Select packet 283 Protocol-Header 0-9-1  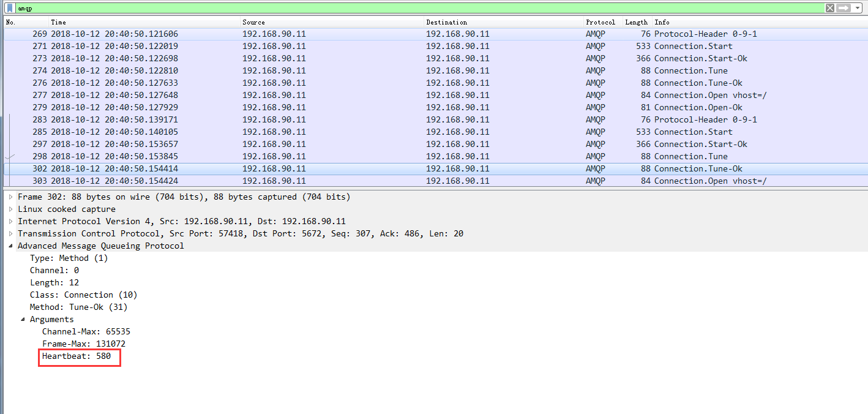coord(435,119)
